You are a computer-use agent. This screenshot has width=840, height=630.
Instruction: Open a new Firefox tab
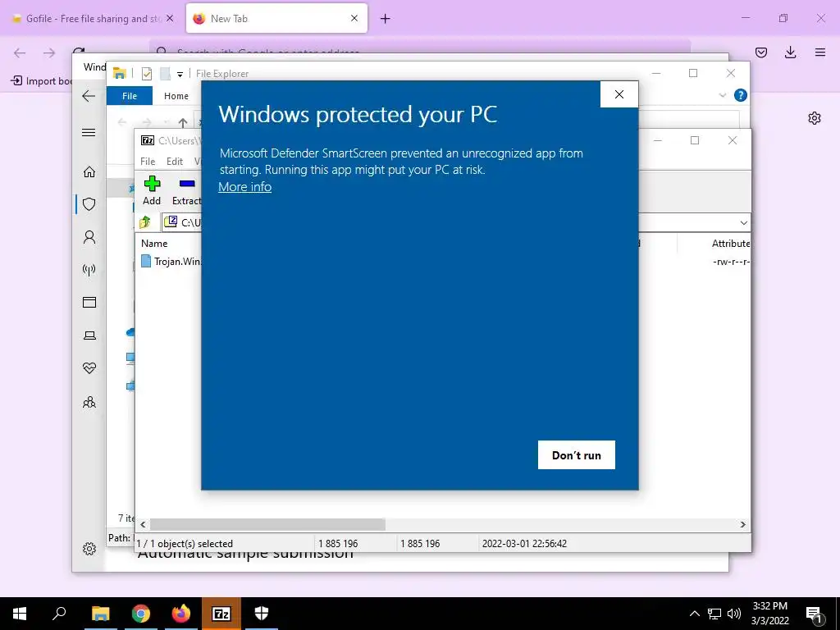click(x=386, y=19)
